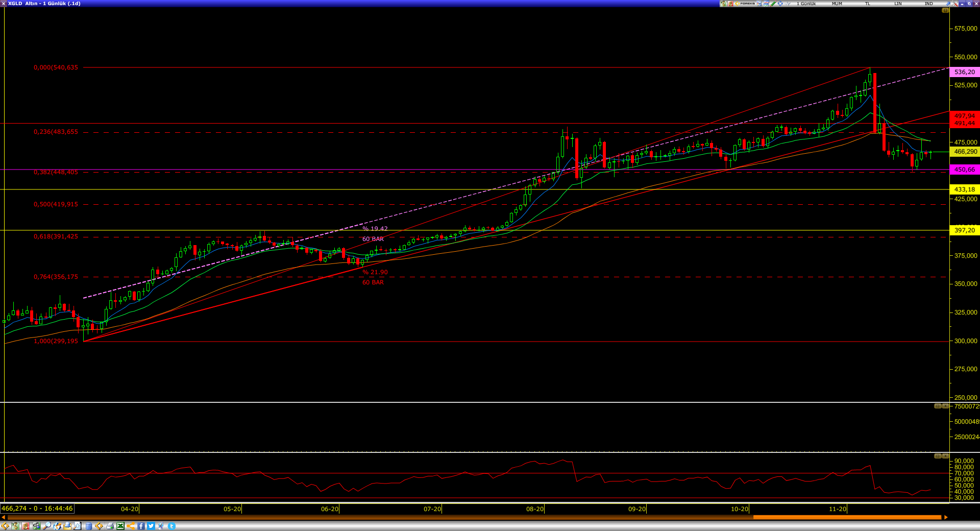Open the MUM chart type selector
Image resolution: width=980 pixels, height=531 pixels.
click(837, 4)
